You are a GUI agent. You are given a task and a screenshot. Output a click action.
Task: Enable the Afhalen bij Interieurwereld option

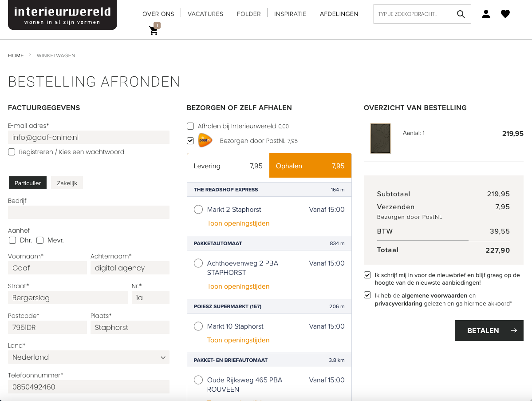[190, 126]
